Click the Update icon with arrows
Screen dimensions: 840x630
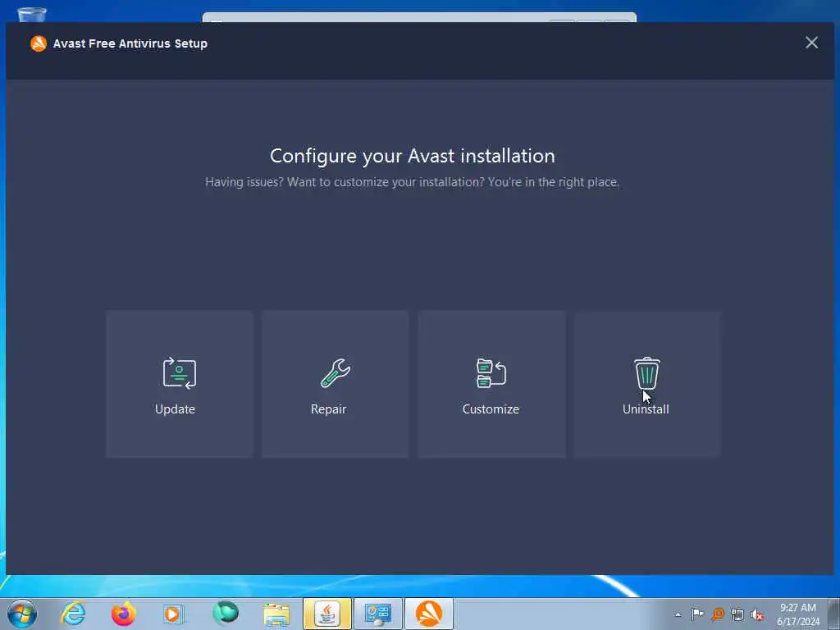pos(180,373)
